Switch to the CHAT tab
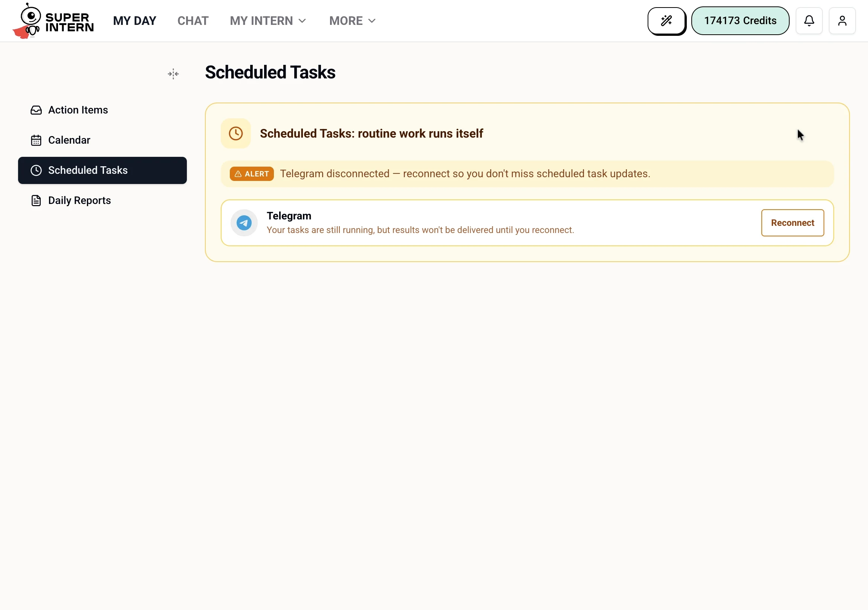Viewport: 868px width, 610px height. pos(193,21)
